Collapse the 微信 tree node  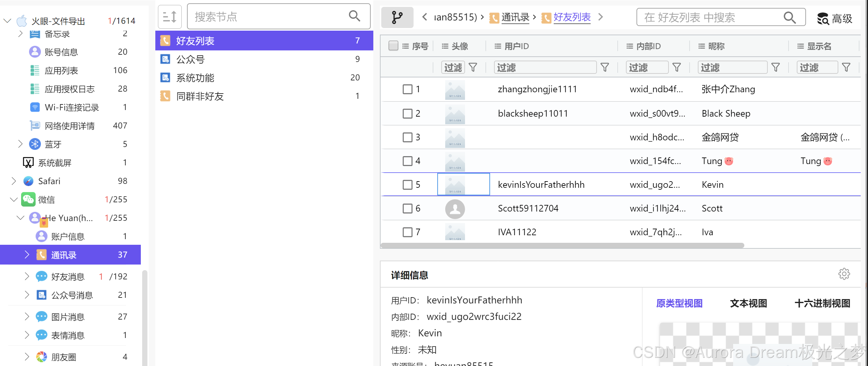[x=14, y=200]
